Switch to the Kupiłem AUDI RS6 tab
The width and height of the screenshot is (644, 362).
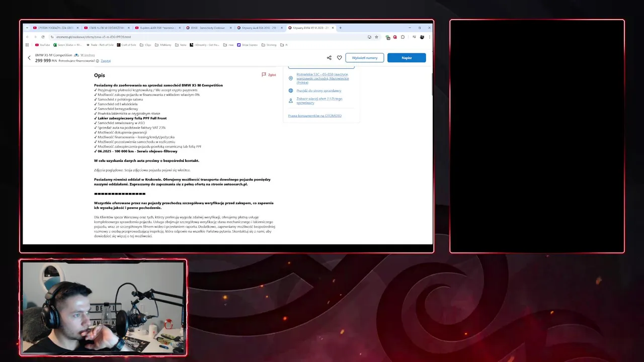(x=157, y=28)
